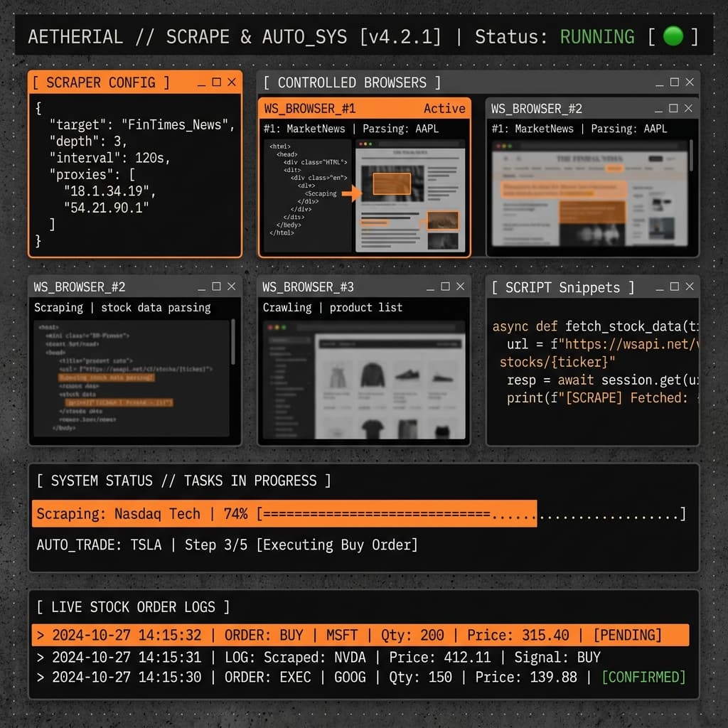Close the WS_BROWSER_#3 window

[x=460, y=287]
